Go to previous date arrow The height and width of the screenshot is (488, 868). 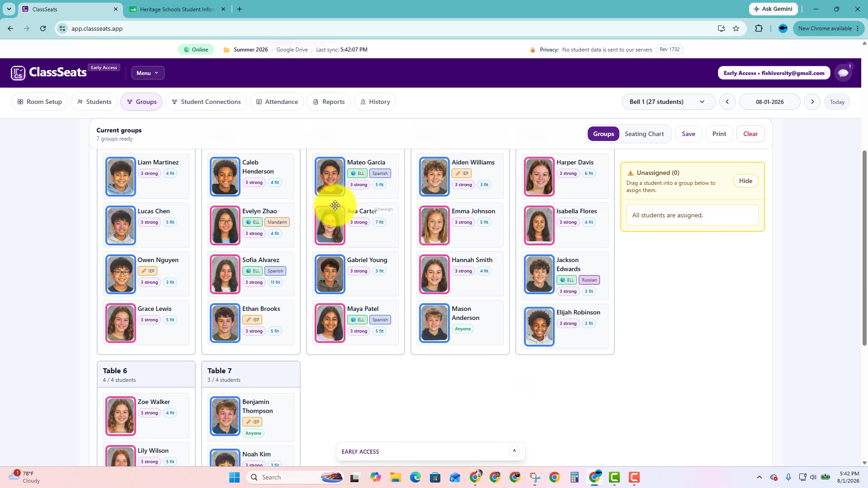pyautogui.click(x=727, y=102)
